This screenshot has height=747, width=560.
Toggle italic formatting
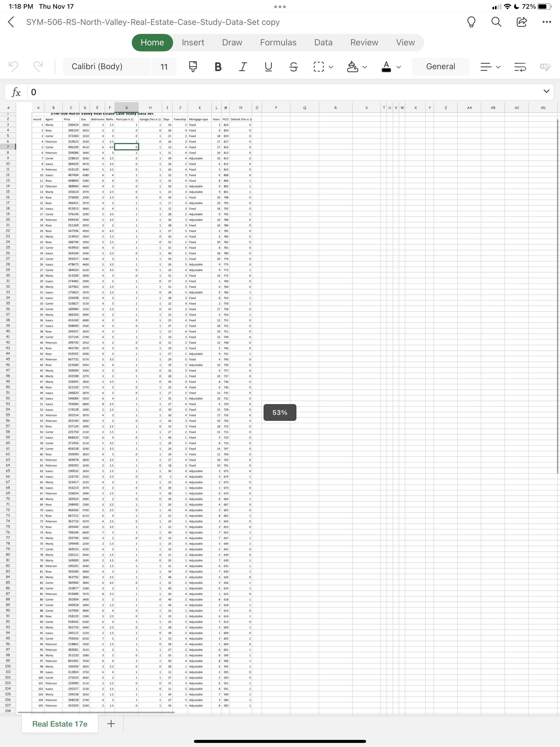(243, 66)
